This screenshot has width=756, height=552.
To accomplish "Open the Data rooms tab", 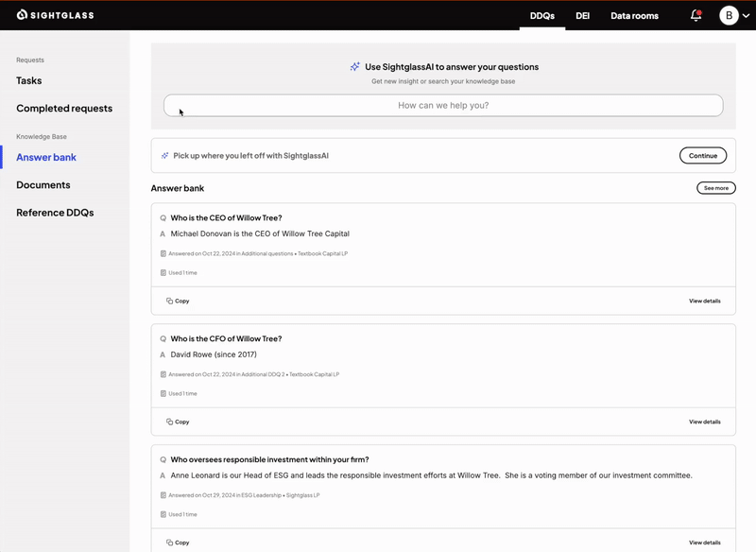I will [634, 15].
